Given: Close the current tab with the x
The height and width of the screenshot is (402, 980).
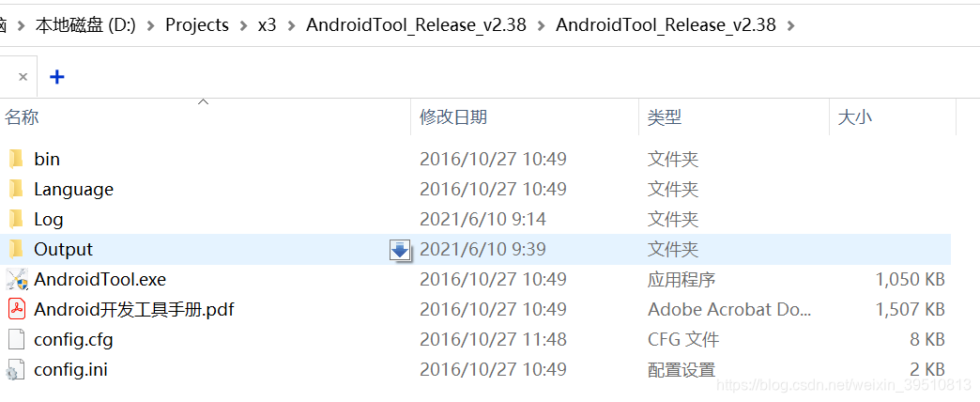Looking at the screenshot, I should 23,77.
